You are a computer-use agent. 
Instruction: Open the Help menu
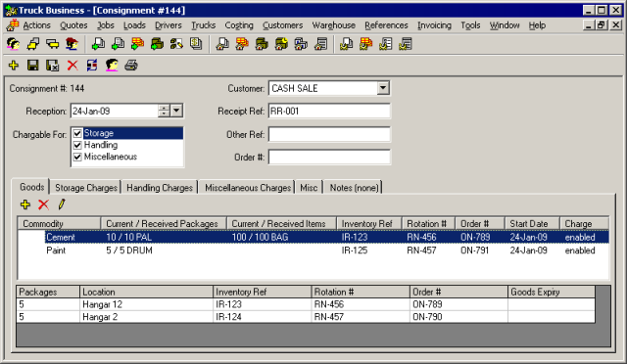tap(537, 25)
